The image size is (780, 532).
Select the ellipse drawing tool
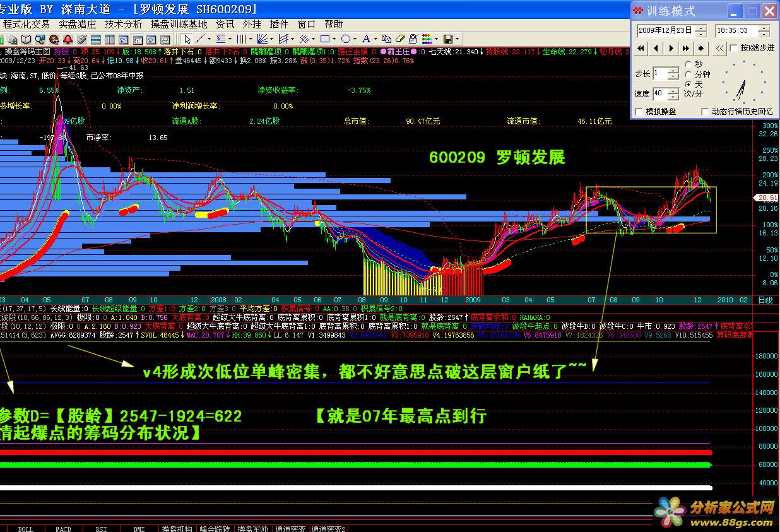[x=345, y=38]
